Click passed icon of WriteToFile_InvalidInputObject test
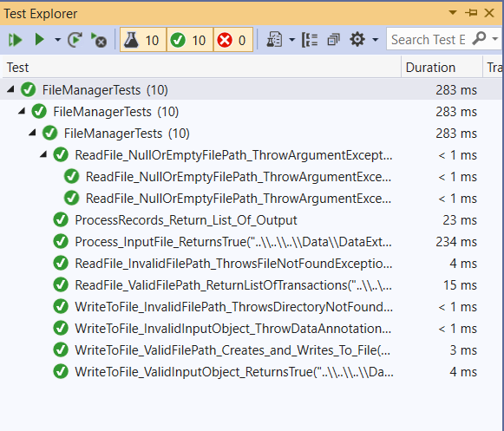The height and width of the screenshot is (431, 504). (x=61, y=328)
